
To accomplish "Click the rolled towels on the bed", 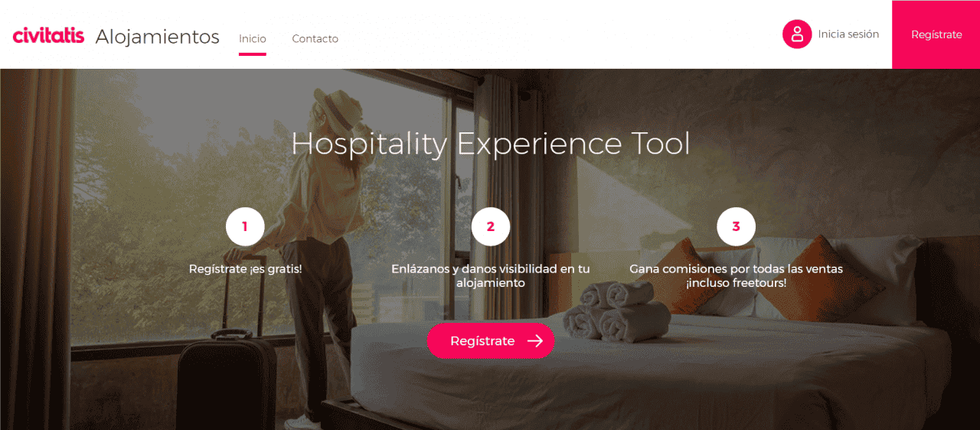I will [615, 311].
